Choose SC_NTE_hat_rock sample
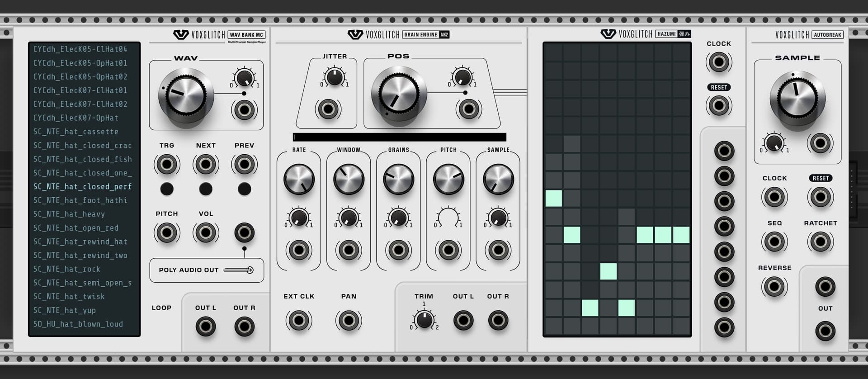868x379 pixels. click(x=66, y=269)
